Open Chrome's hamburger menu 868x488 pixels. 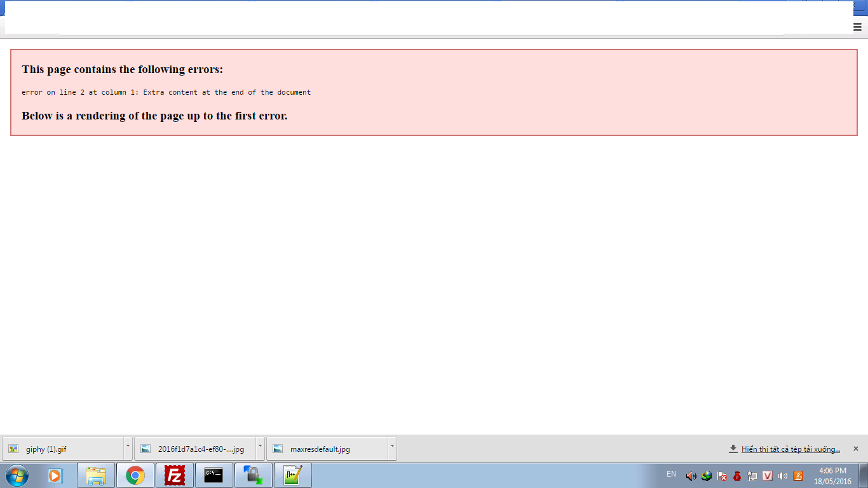point(857,27)
